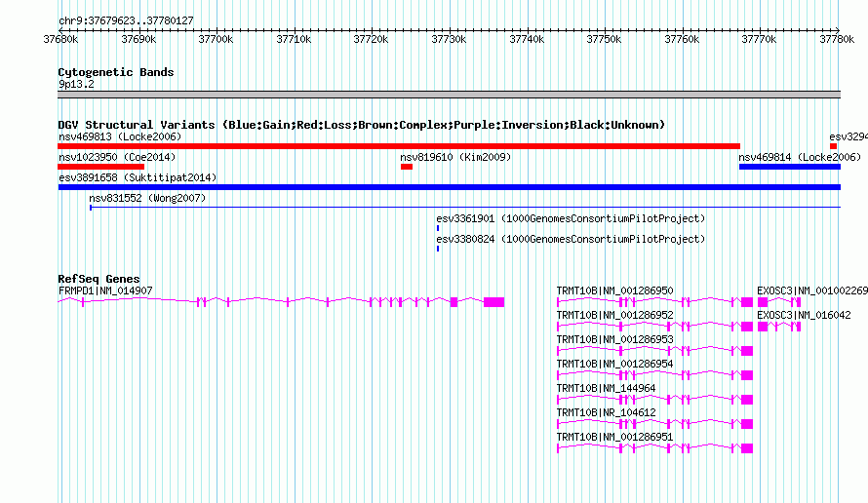Open the nsv469813 (Locke2006) variant label
This screenshot has height=503, width=868.
click(120, 136)
